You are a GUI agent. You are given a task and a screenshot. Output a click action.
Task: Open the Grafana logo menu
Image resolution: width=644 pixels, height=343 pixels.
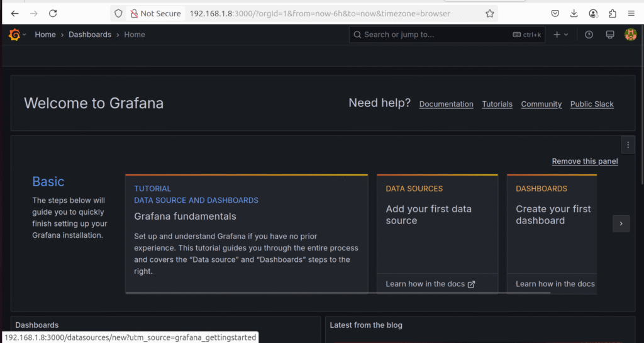click(x=14, y=35)
